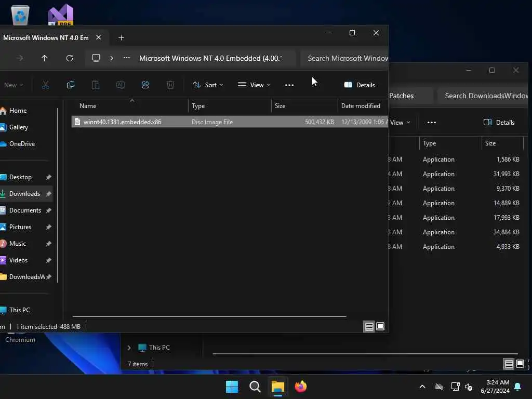The image size is (532, 399).
Task: Open the Recycle Bin desktop icon
Action: point(20,15)
